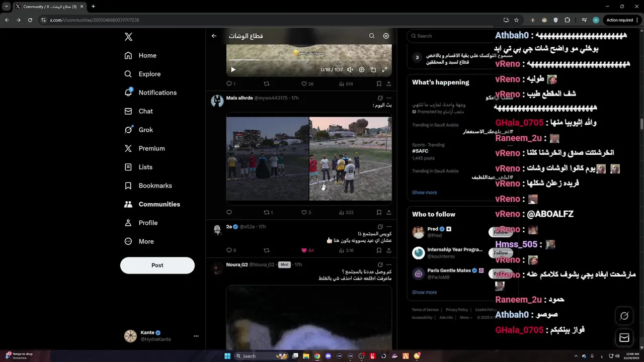Open Noura_G2 profile name
Viewport: 644px width, 362px height.
(237, 264)
